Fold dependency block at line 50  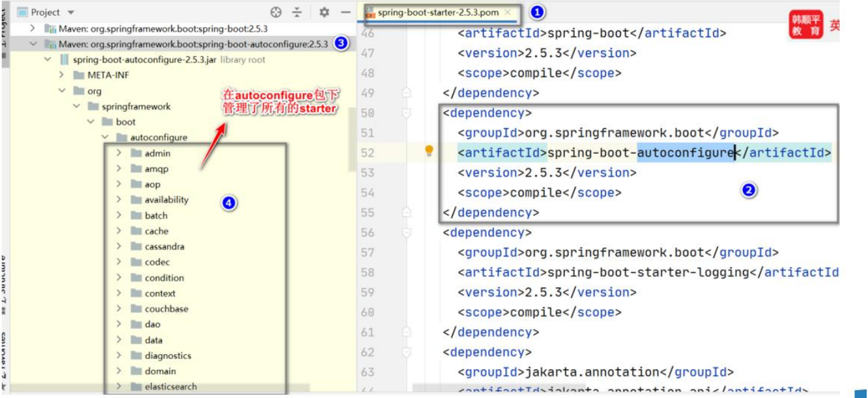[407, 113]
